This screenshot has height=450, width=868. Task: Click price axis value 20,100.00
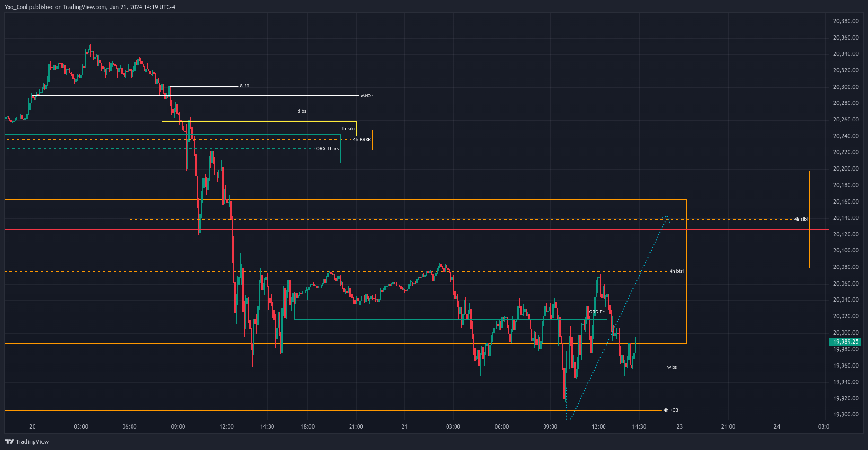click(846, 251)
